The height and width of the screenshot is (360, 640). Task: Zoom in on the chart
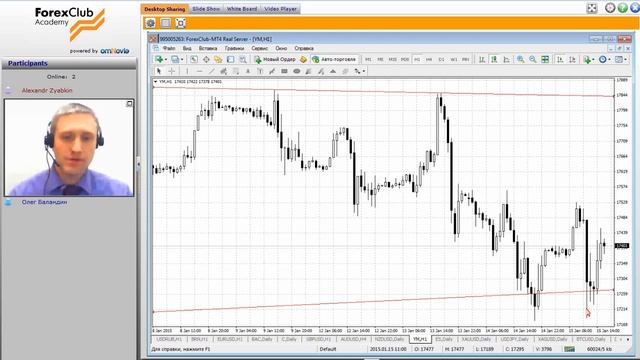pos(520,60)
